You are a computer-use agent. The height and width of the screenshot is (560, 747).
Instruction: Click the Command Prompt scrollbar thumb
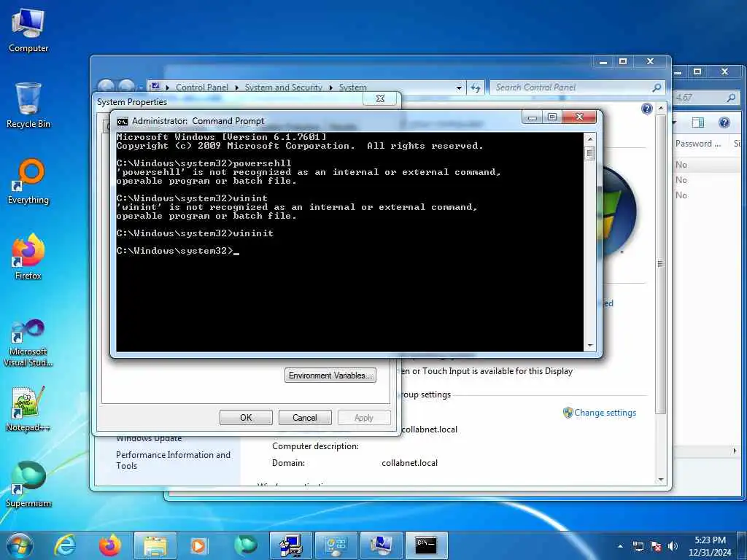click(589, 153)
